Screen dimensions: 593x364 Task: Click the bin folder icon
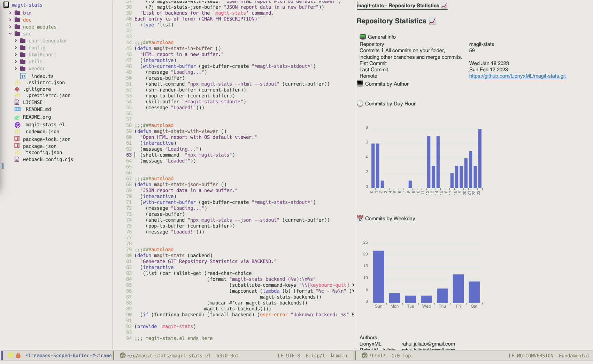click(x=17, y=13)
